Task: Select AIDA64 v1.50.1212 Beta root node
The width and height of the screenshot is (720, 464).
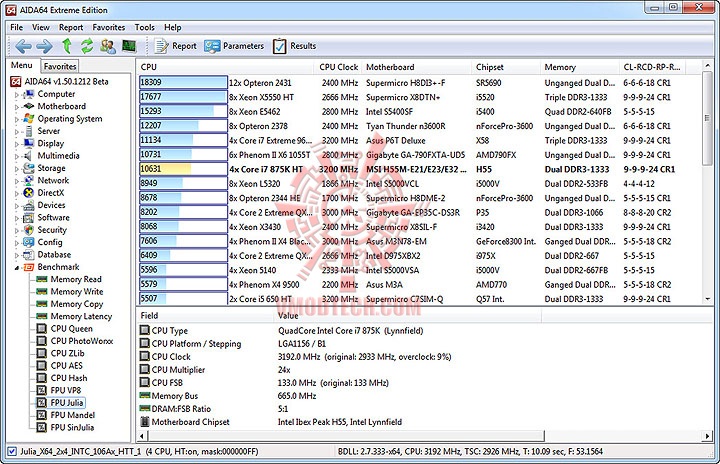Action: click(67, 82)
